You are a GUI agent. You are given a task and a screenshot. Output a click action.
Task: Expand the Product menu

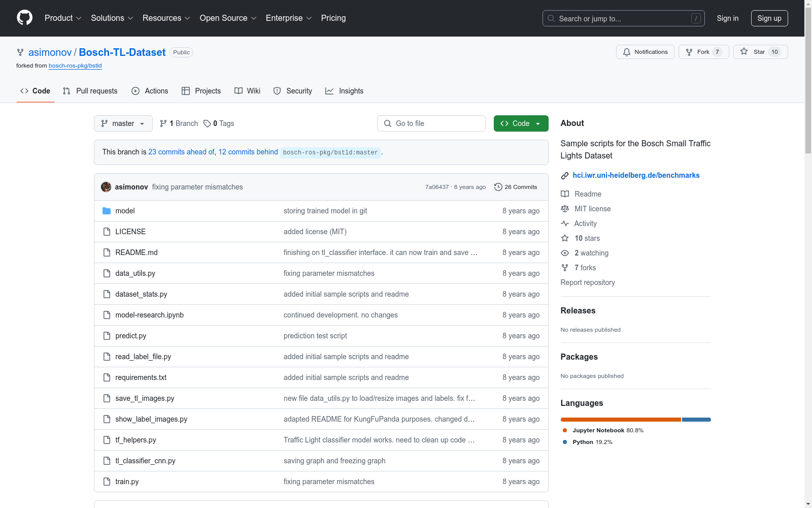(x=63, y=18)
